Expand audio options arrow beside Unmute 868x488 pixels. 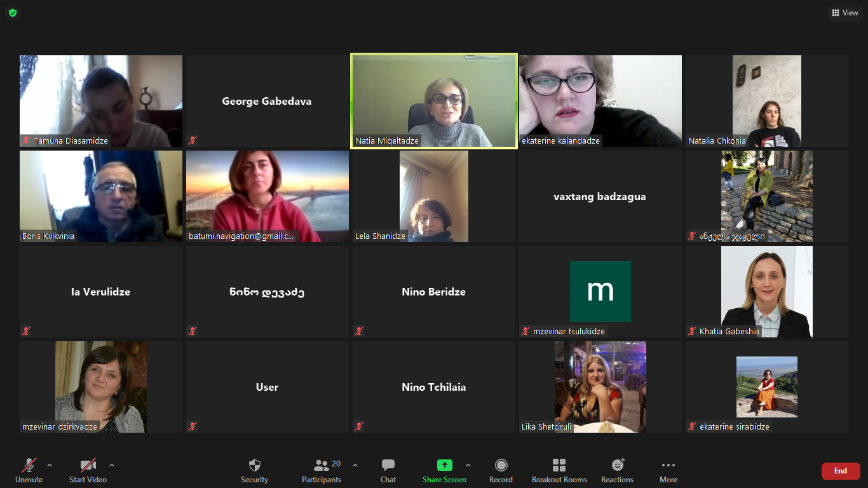tap(50, 465)
